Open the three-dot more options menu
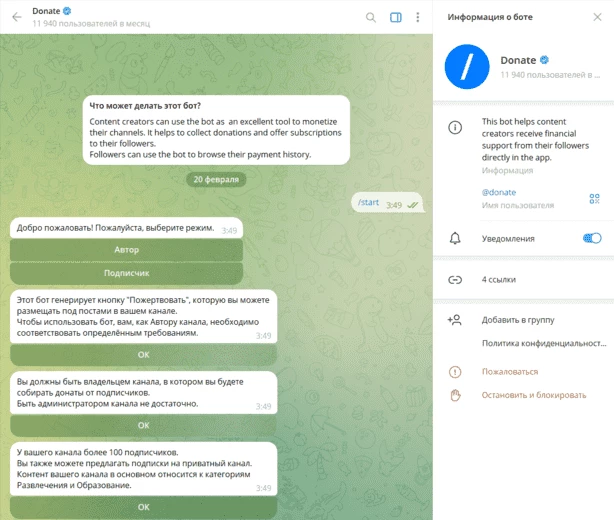Screen dimensions: 614x520 tap(418, 17)
